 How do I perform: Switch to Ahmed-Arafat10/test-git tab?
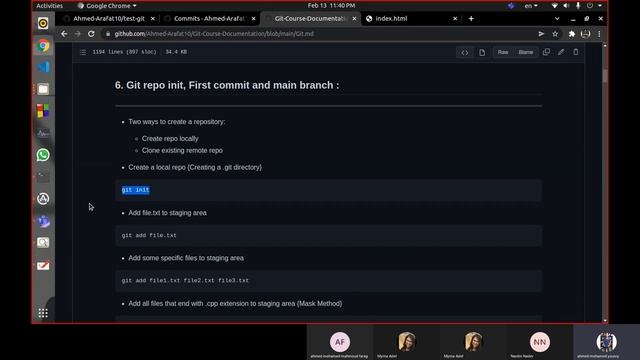(x=109, y=18)
